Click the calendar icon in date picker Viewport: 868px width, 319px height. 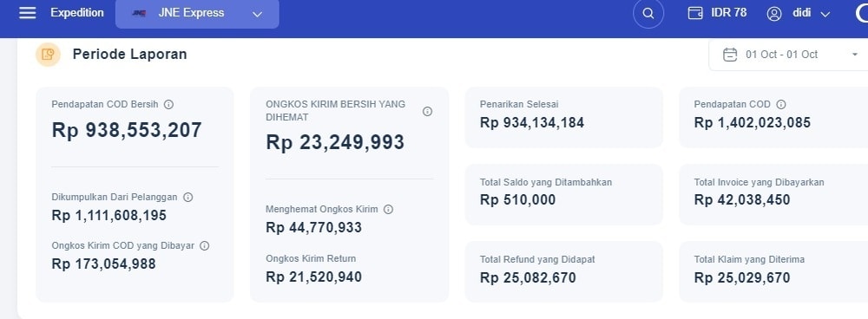(730, 55)
